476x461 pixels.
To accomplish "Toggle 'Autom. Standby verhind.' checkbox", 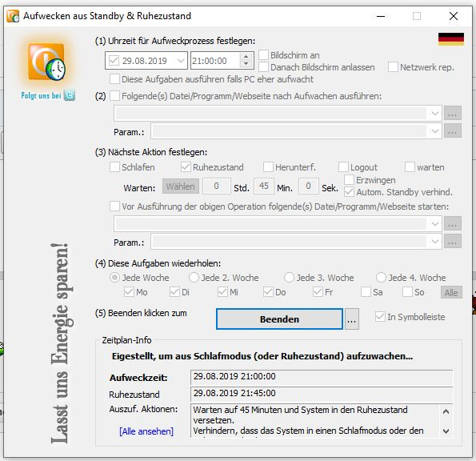I will click(349, 191).
